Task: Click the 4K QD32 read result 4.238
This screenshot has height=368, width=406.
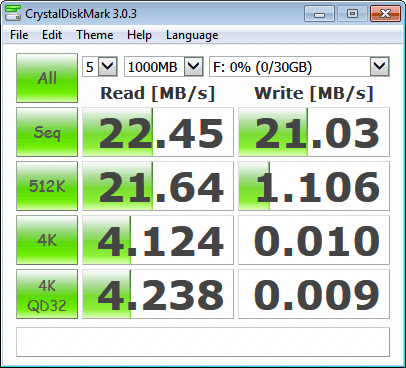Action: (158, 294)
